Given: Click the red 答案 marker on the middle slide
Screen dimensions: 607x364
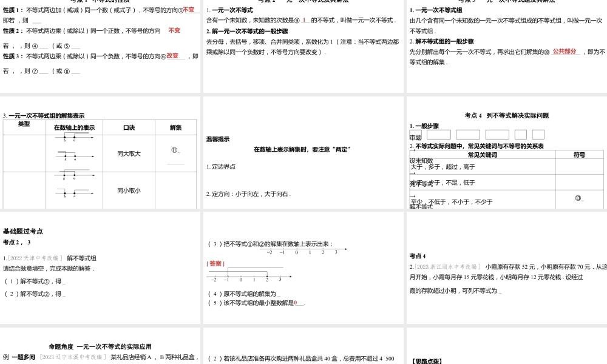Looking at the screenshot, I should (214, 264).
